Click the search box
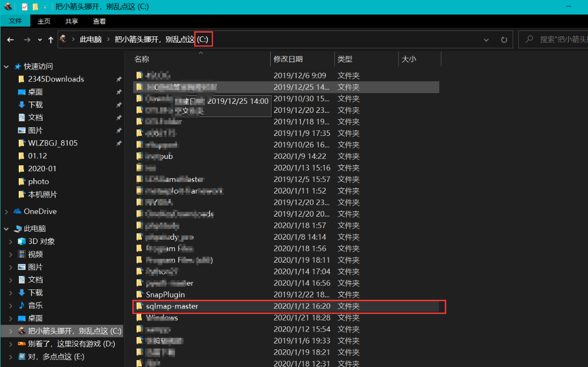Screen dimensions: 588x367 554,40
